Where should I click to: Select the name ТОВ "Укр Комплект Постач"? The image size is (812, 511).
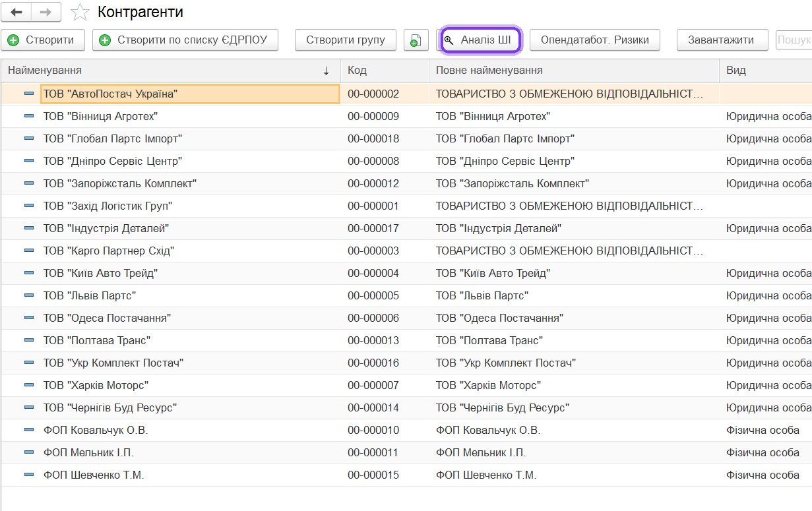pyautogui.click(x=113, y=363)
